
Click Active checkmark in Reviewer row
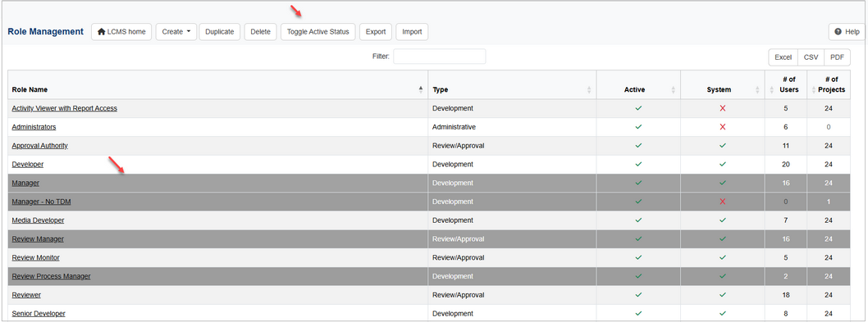(x=638, y=295)
